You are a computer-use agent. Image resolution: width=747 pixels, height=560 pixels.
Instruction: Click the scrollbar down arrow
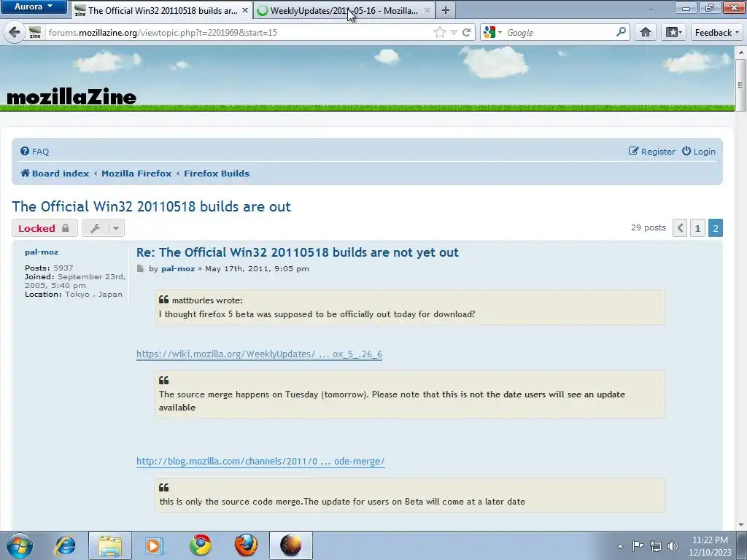click(740, 524)
